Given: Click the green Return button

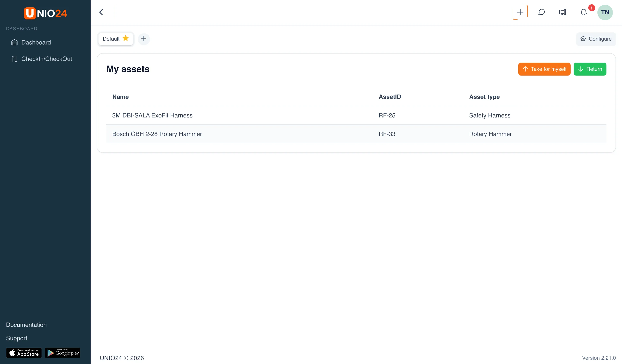Looking at the screenshot, I should (590, 69).
